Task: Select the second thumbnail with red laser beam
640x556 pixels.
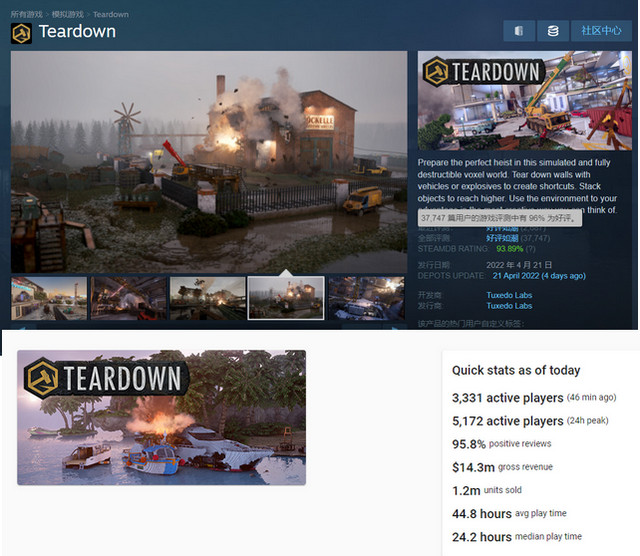Action: (x=129, y=298)
